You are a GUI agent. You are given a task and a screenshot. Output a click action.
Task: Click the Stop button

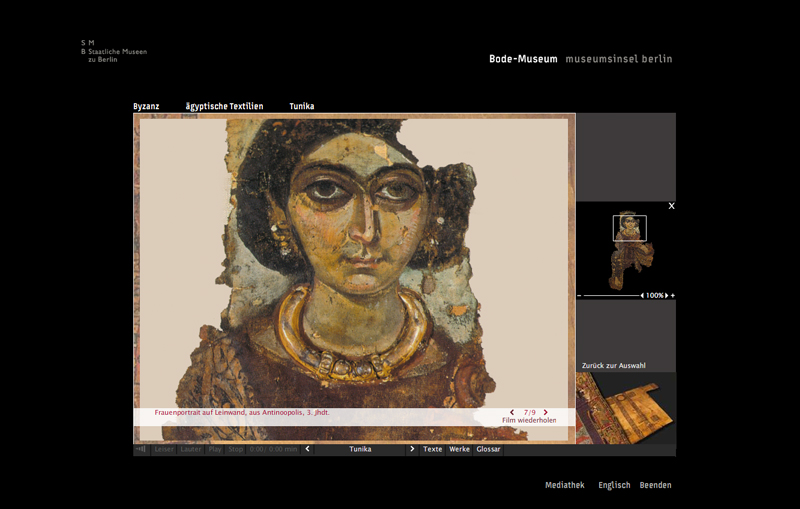click(x=236, y=449)
